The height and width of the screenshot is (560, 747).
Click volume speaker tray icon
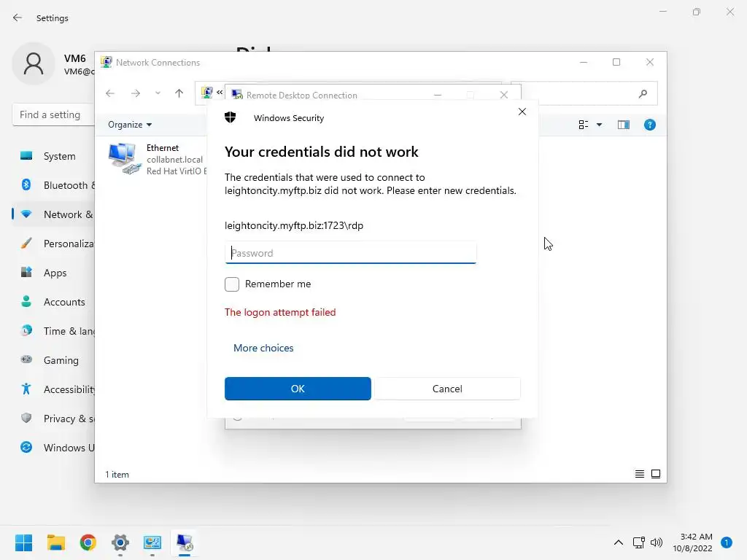(x=657, y=542)
